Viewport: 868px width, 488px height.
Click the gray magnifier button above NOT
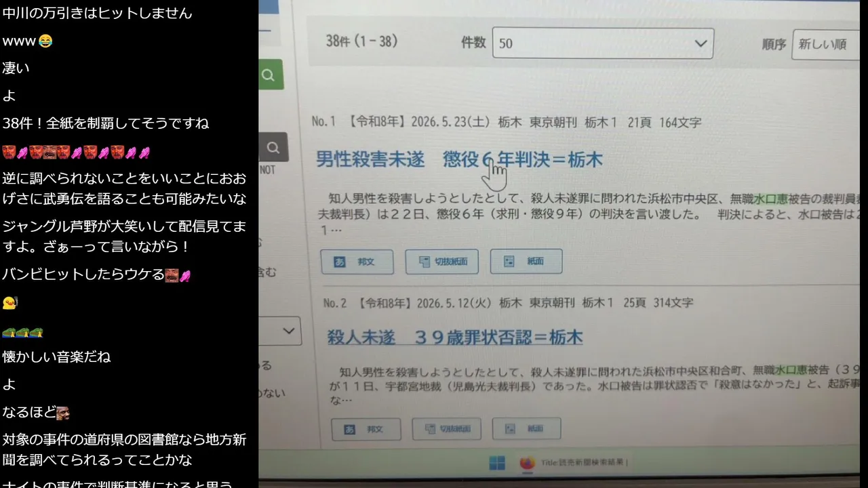point(273,148)
